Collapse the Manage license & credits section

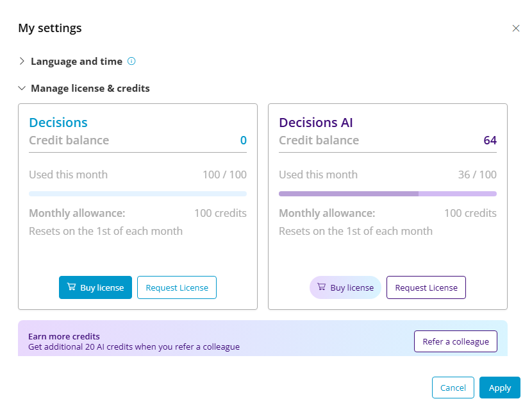coord(22,89)
